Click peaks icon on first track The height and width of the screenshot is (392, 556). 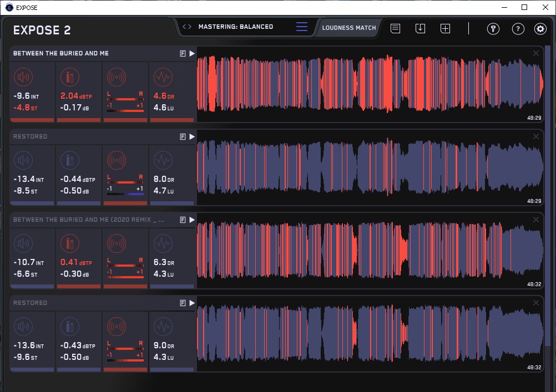70,77
